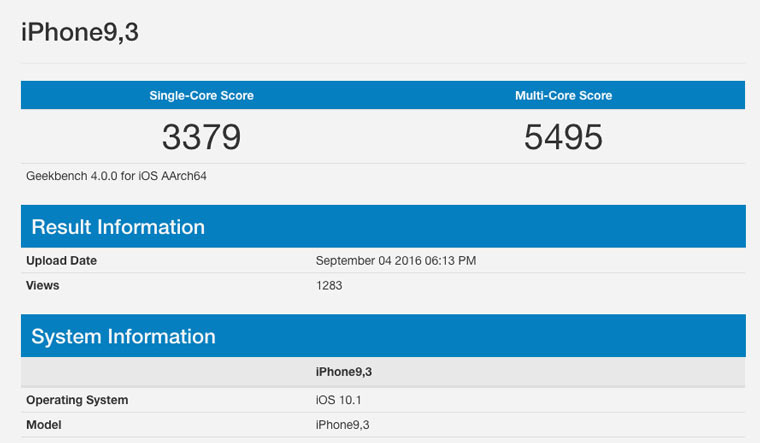
Task: Click the System Information section header
Action: [x=123, y=337]
